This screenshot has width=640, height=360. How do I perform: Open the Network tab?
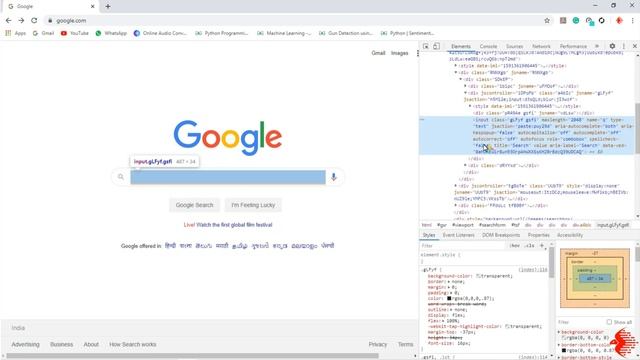(541, 47)
